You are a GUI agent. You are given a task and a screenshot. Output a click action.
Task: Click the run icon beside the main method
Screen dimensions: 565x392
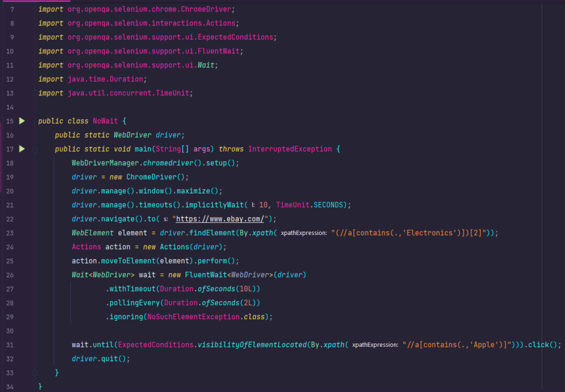point(22,149)
